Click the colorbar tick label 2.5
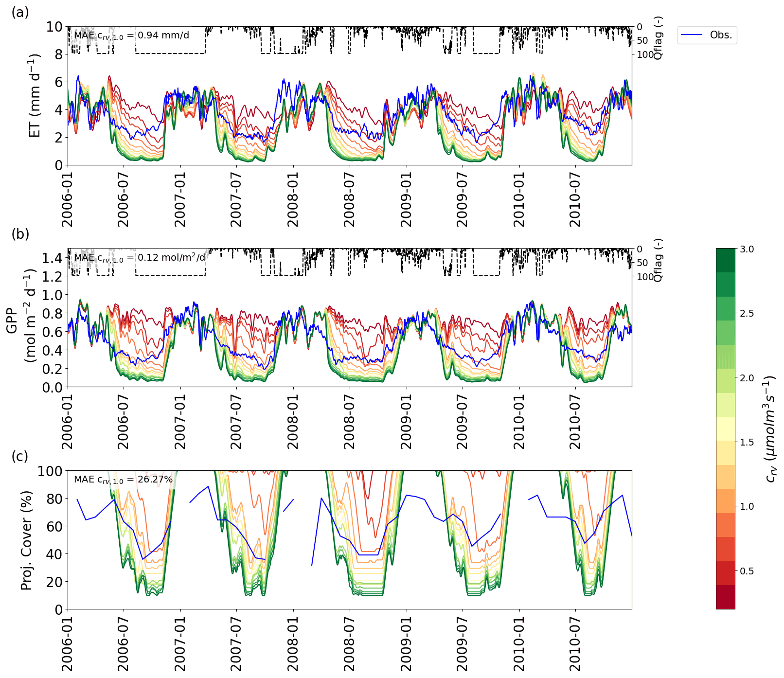The image size is (784, 678). click(x=747, y=313)
